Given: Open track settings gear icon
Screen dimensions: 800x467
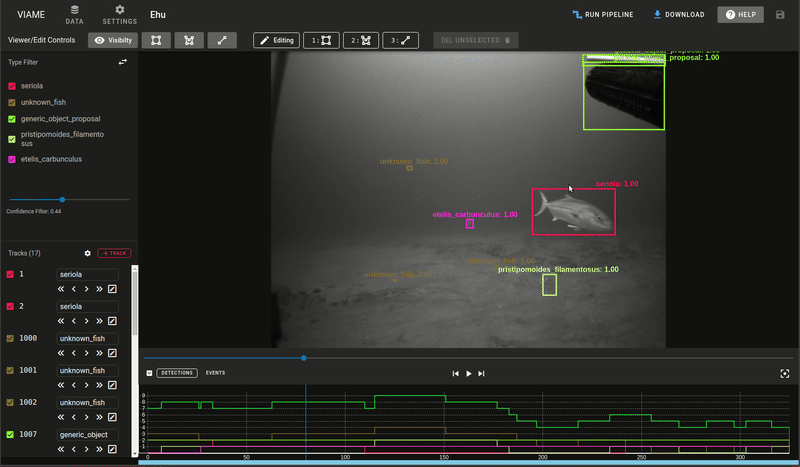Looking at the screenshot, I should pos(87,253).
